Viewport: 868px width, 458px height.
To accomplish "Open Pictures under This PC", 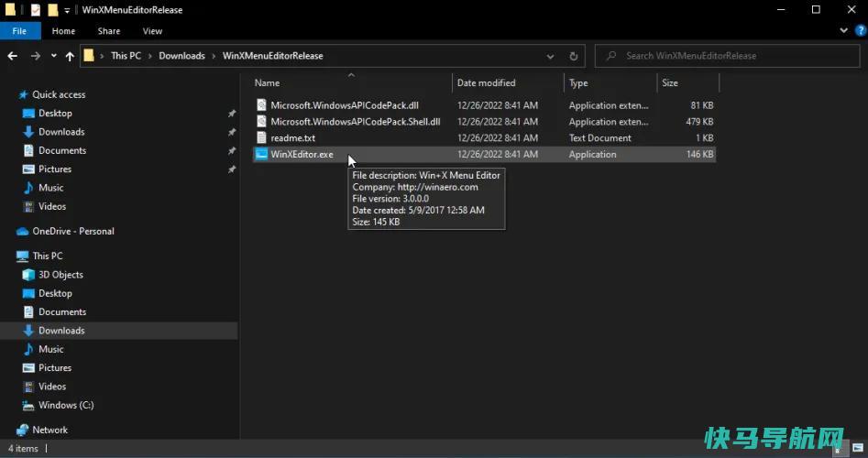I will [55, 368].
